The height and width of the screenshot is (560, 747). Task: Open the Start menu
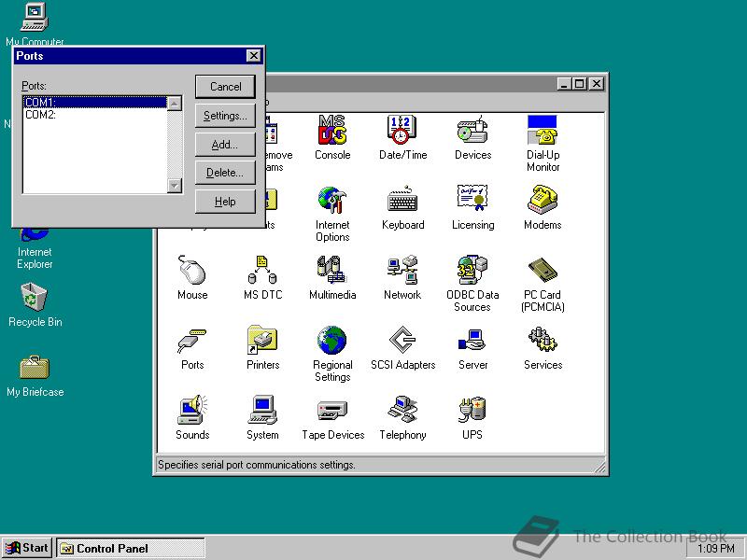tap(27, 548)
